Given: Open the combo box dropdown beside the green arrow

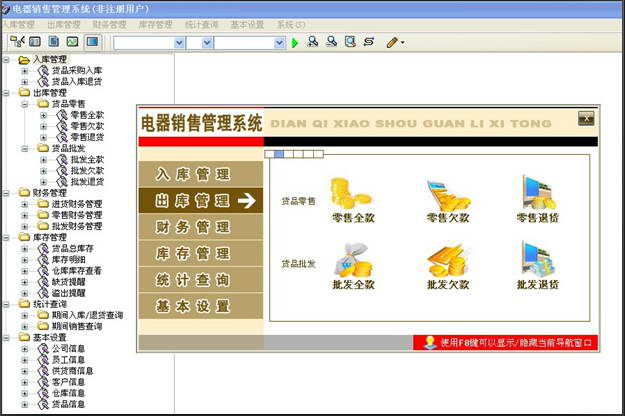Looking at the screenshot, I should pyautogui.click(x=280, y=43).
